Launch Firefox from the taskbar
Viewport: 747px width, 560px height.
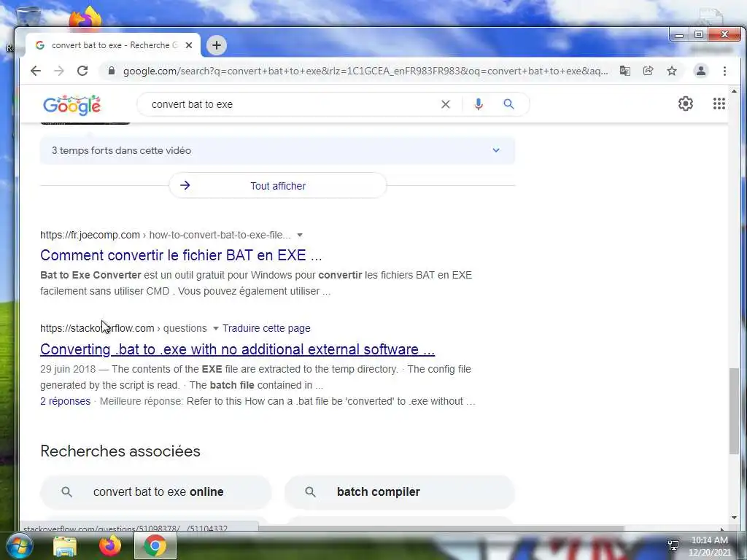(110, 545)
